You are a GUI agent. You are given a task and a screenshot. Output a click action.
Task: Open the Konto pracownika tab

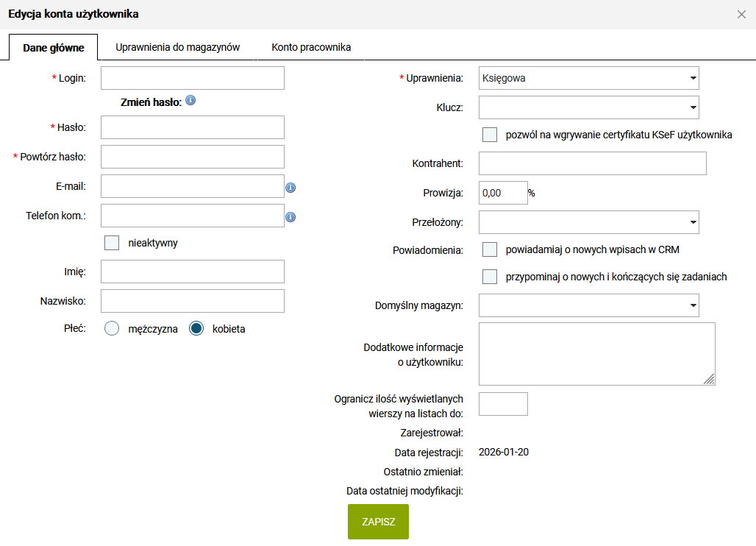[311, 47]
